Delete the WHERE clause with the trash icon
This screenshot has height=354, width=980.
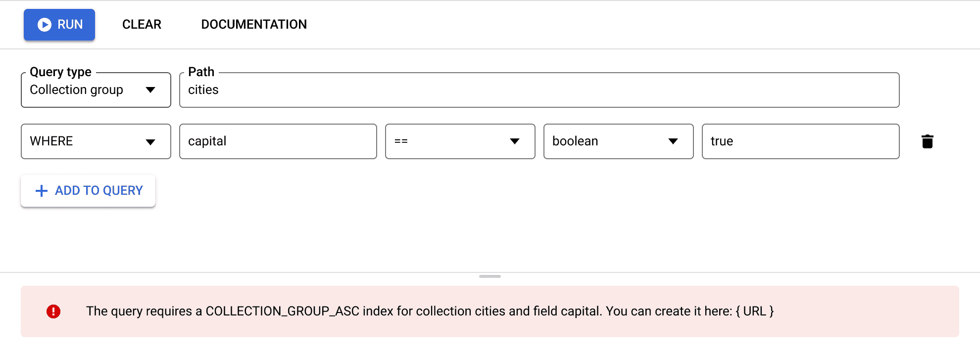[x=927, y=141]
